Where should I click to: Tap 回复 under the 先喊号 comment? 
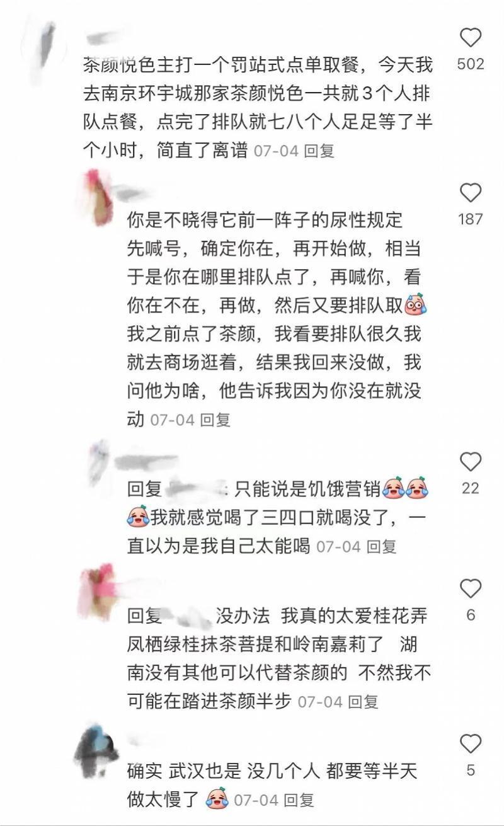(215, 420)
